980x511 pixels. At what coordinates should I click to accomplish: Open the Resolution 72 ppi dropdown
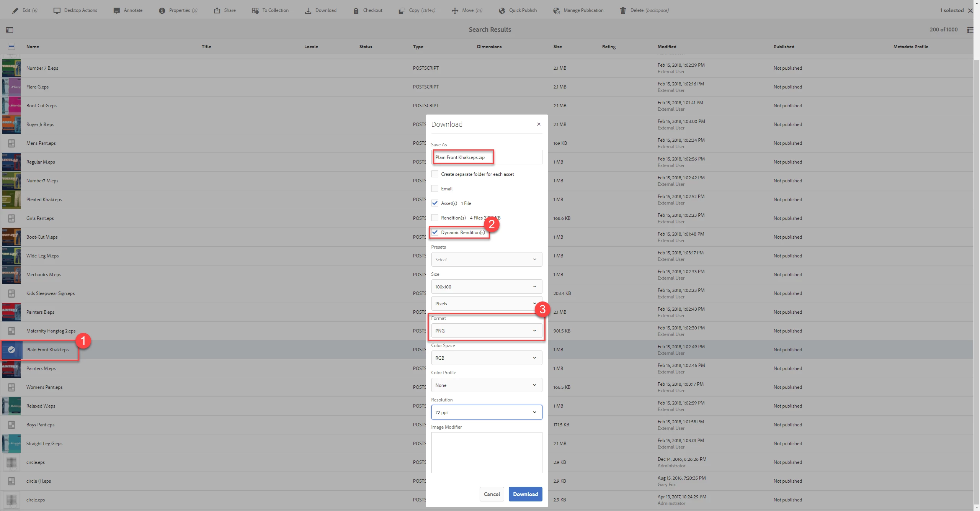(x=486, y=412)
